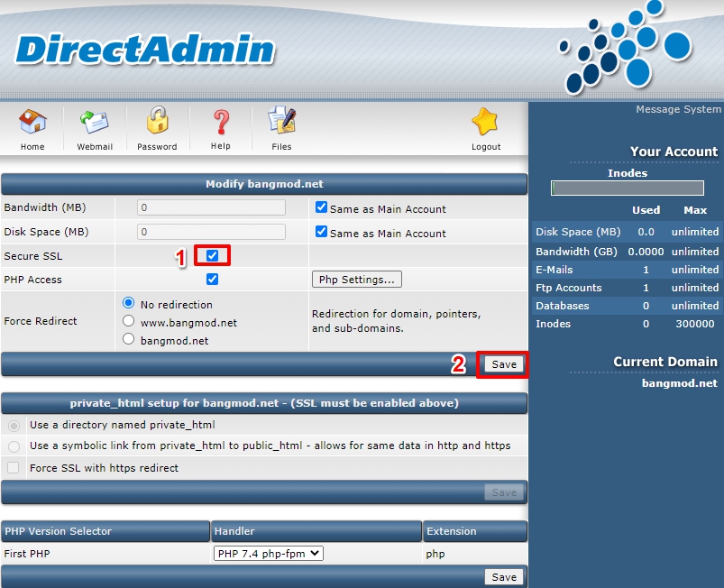Viewport: 724px width, 588px height.
Task: Click the First PHP row label
Action: pyautogui.click(x=27, y=554)
